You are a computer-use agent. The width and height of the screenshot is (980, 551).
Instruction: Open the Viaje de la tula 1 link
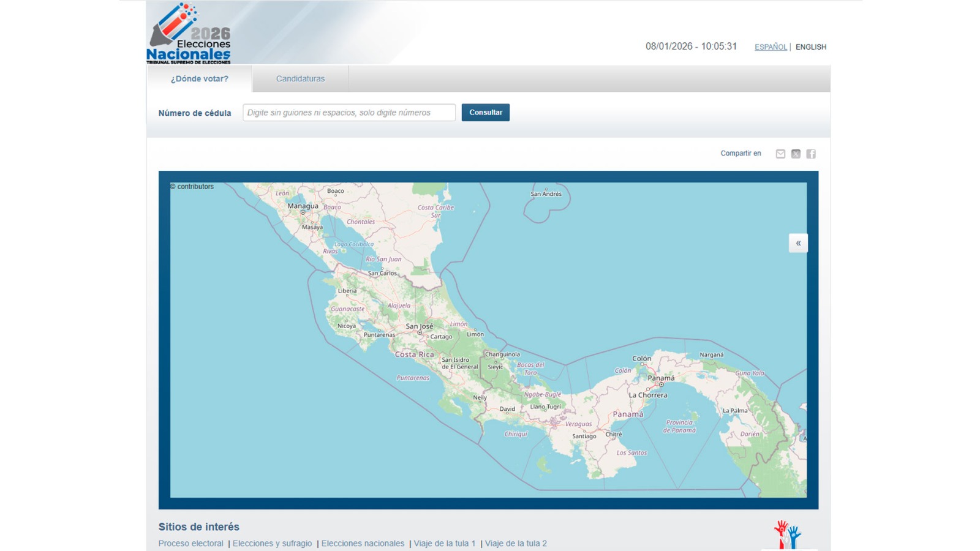pos(444,544)
